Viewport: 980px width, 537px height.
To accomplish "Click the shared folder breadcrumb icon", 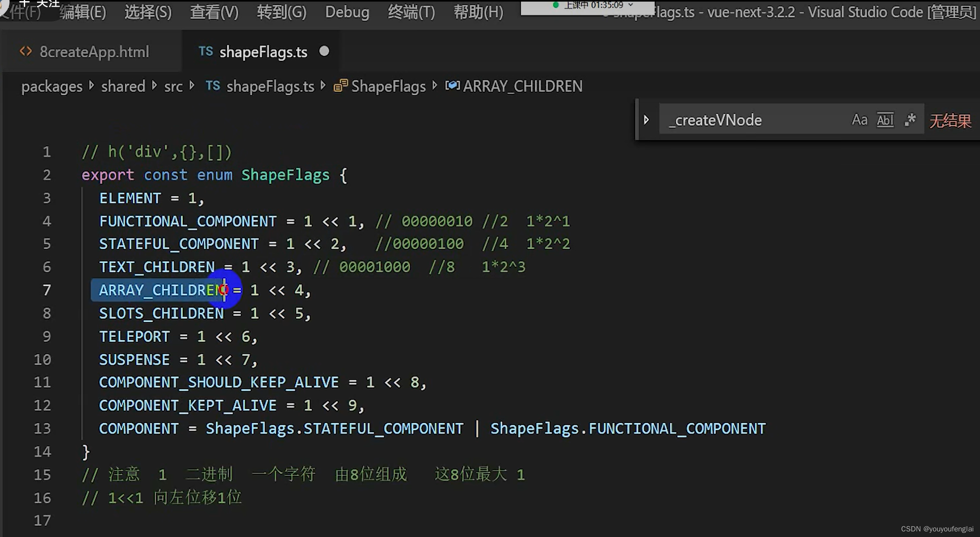I will [123, 86].
